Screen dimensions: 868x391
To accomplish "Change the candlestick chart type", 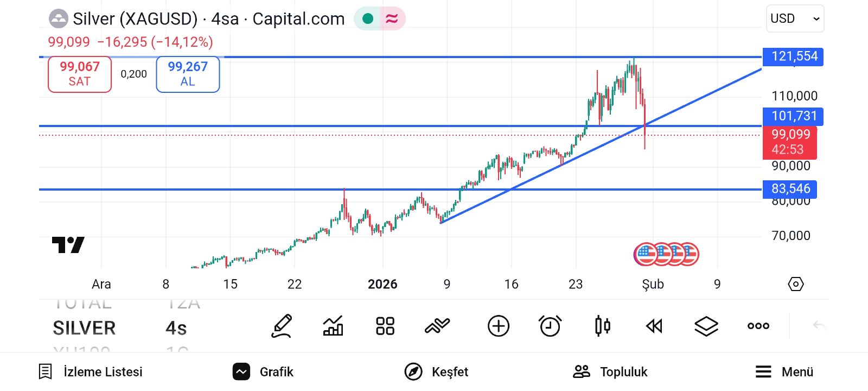I will point(602,326).
